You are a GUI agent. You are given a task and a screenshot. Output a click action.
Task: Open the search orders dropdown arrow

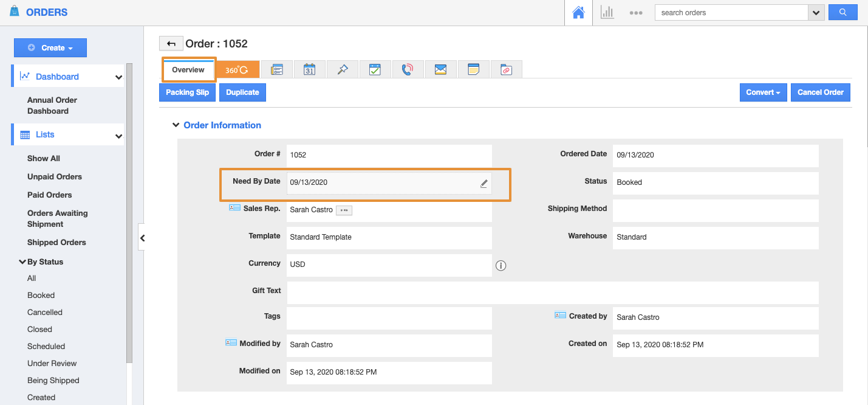(x=816, y=13)
